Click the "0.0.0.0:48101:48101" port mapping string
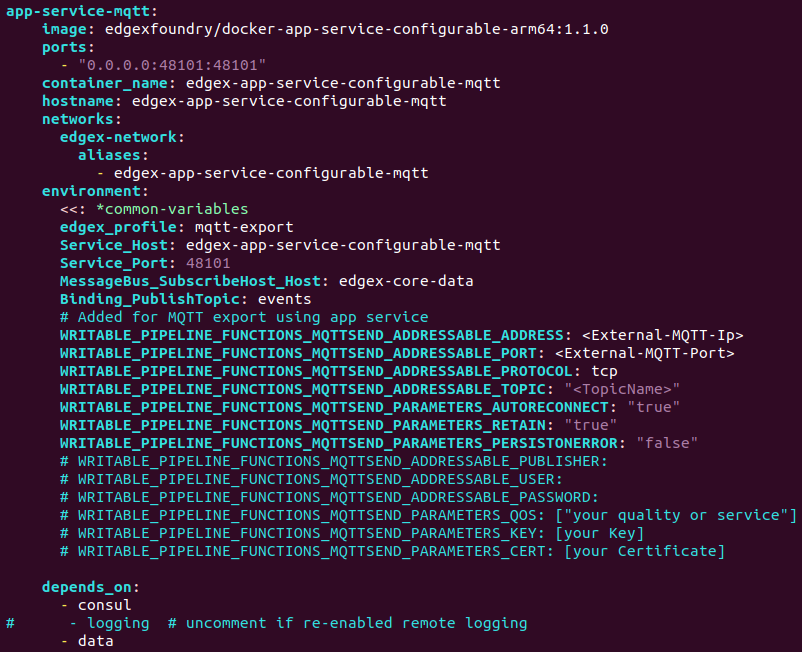The width and height of the screenshot is (802, 652). click(172, 65)
